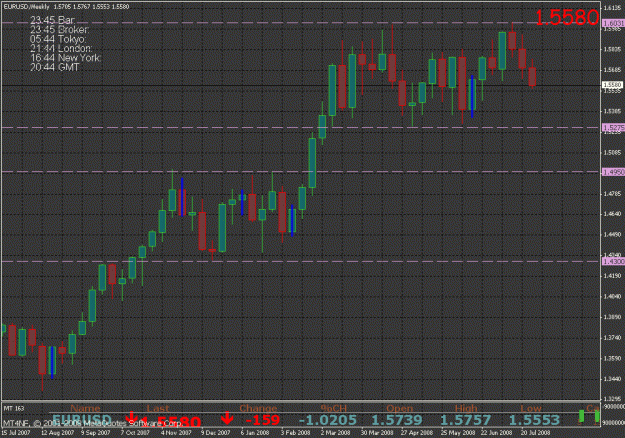Click the 1.4190 price scale label
The image size is (625, 438).
click(612, 276)
